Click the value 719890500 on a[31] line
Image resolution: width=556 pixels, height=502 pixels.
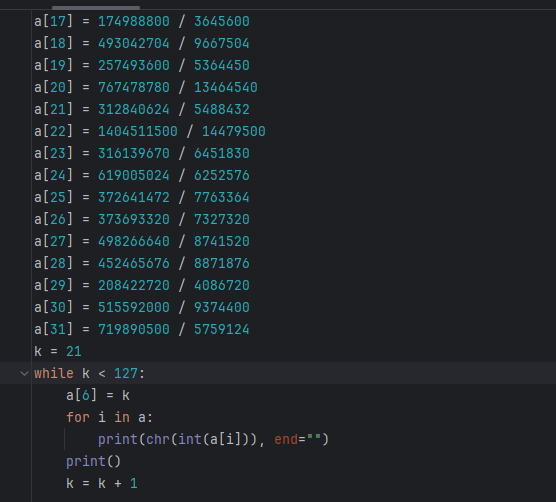click(x=134, y=329)
